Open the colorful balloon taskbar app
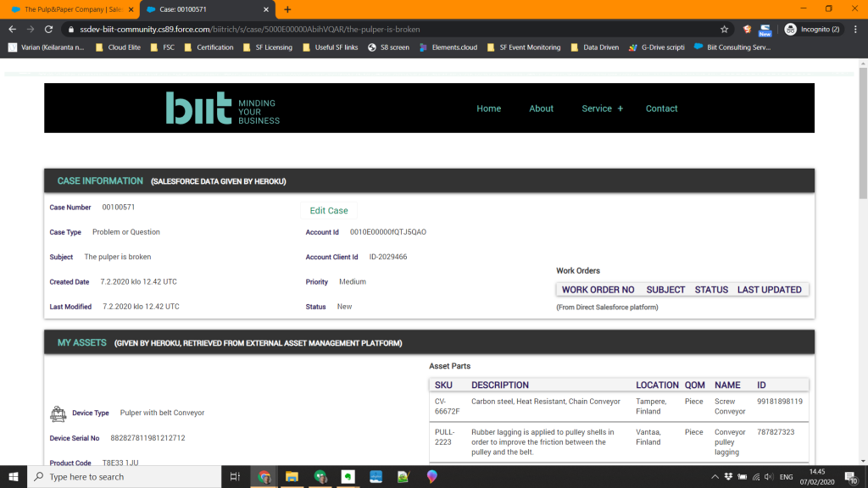 click(x=431, y=476)
